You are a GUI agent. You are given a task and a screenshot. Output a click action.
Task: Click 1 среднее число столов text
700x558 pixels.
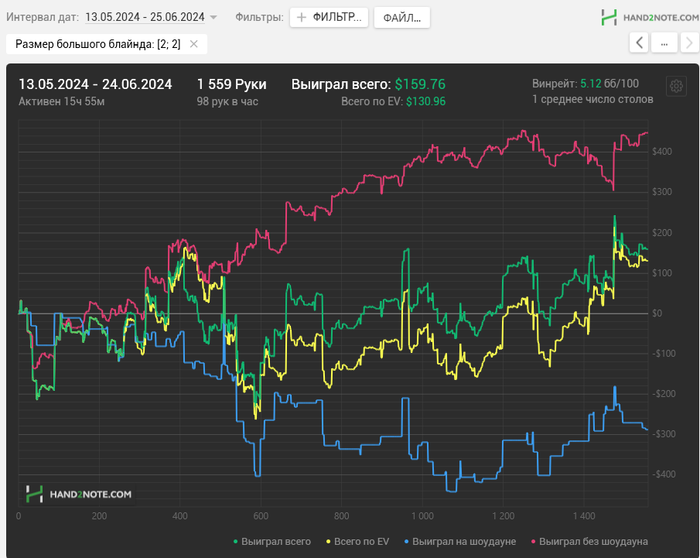pos(592,99)
